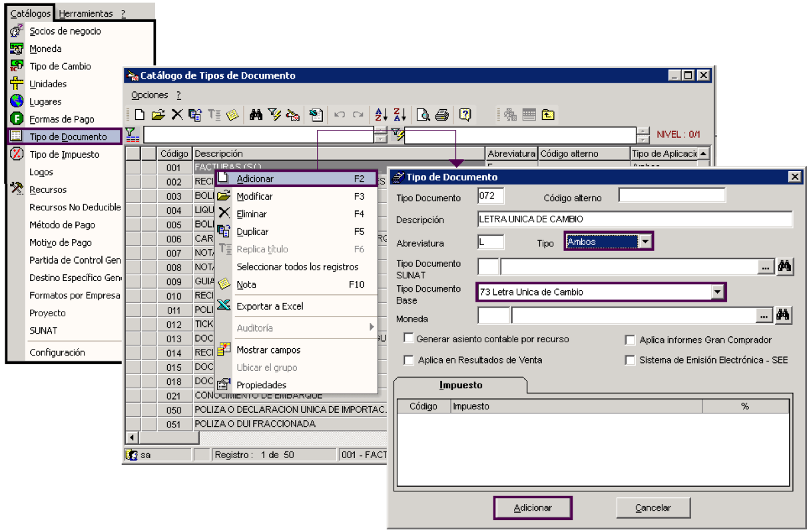Viewport: 811px width, 532px height.
Task: Sort ascending with the A-Z icon
Action: coord(382,115)
